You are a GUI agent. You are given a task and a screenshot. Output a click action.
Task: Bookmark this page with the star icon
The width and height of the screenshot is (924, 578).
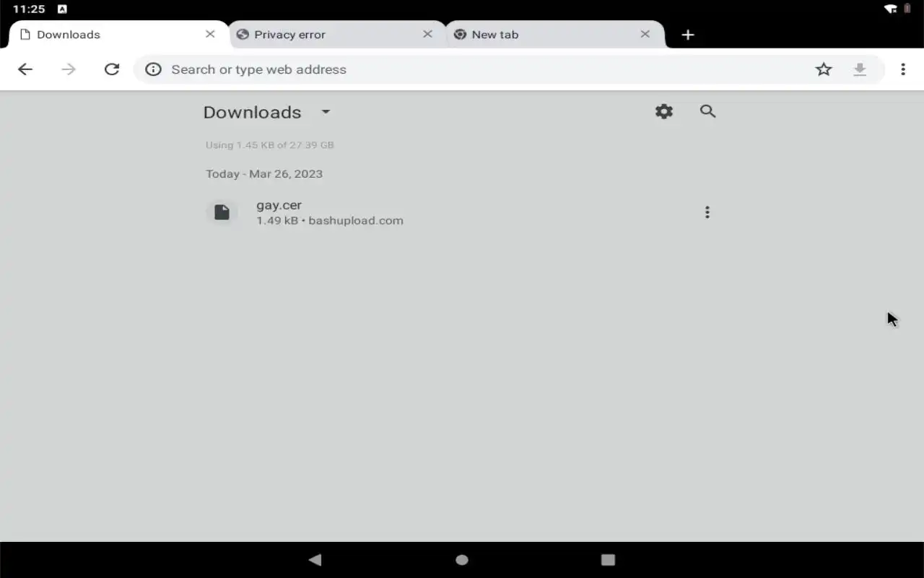(824, 69)
